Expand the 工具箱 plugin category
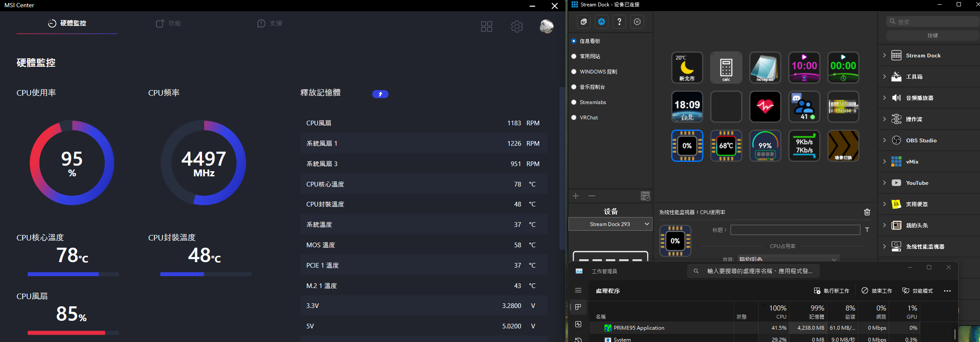The width and height of the screenshot is (980, 342). (x=885, y=76)
